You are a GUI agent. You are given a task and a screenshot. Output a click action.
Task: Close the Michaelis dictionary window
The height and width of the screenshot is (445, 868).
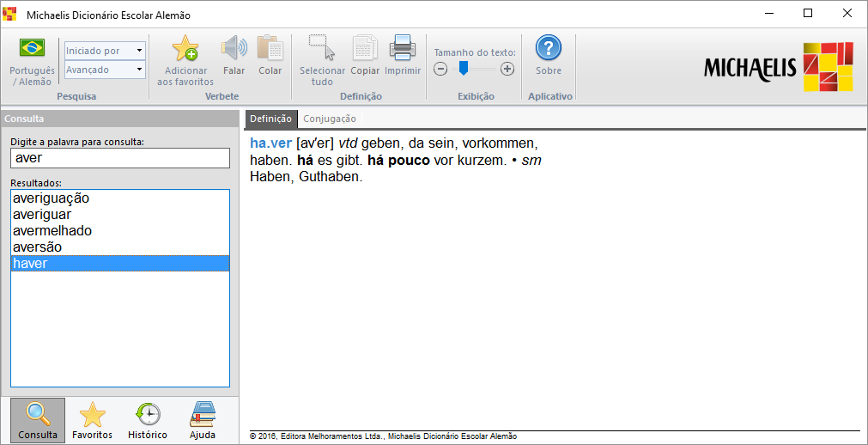coord(847,13)
